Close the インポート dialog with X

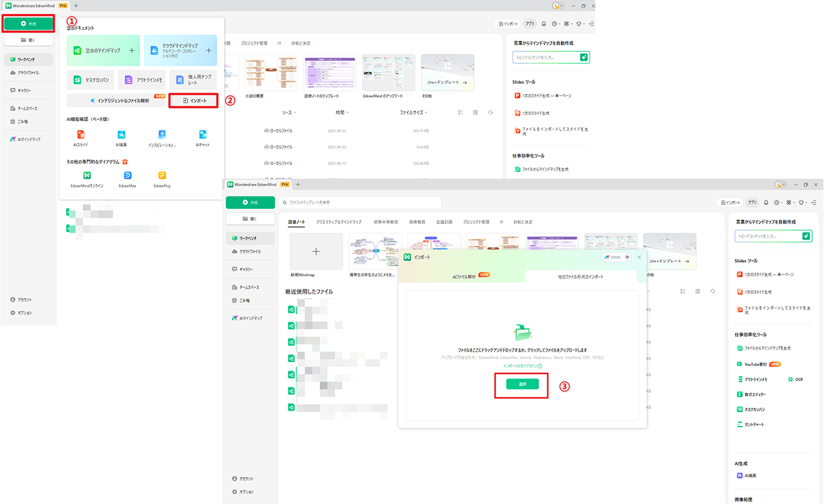639,258
